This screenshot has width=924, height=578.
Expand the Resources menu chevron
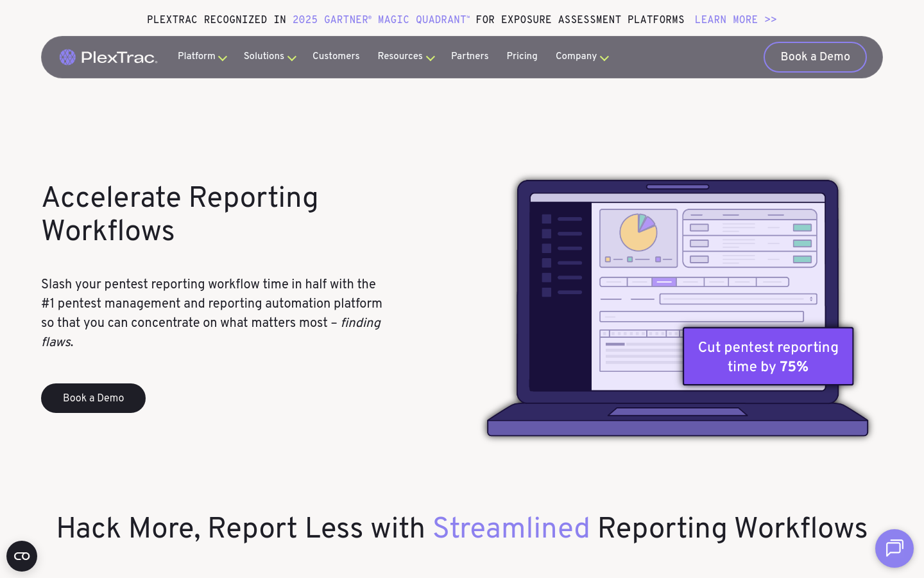[x=431, y=58]
